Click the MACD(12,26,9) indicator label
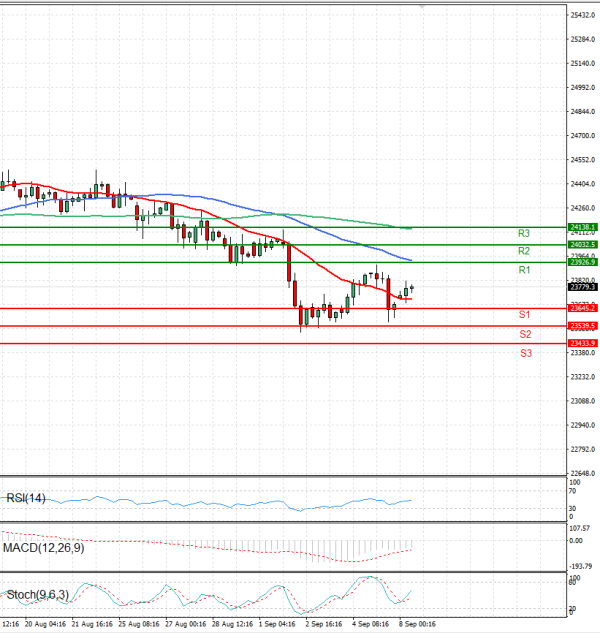 coord(44,548)
